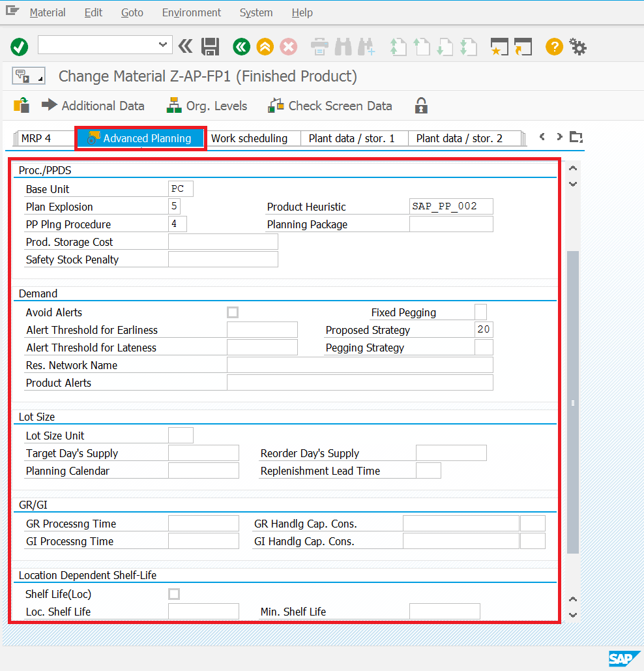Open help with the question mark icon
The width and height of the screenshot is (644, 671).
pos(553,46)
